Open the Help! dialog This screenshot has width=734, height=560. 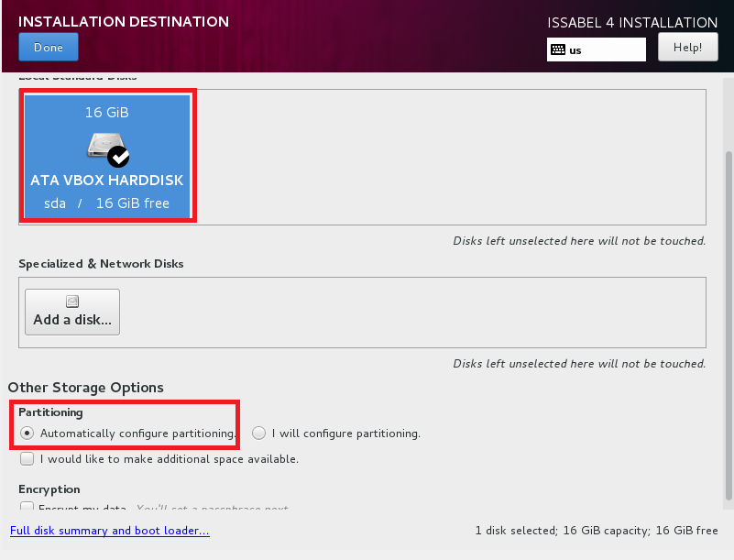[687, 47]
